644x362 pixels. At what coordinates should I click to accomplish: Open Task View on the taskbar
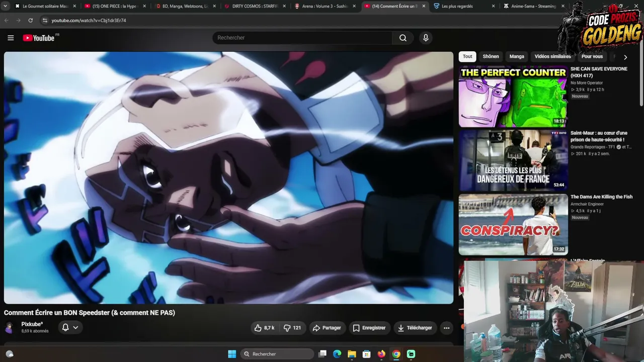click(x=323, y=354)
